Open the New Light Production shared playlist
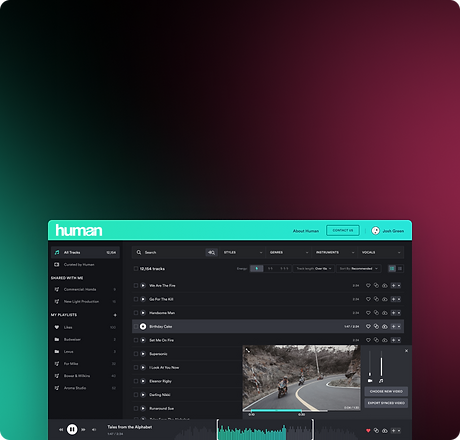This screenshot has height=440, width=460. [x=85, y=301]
